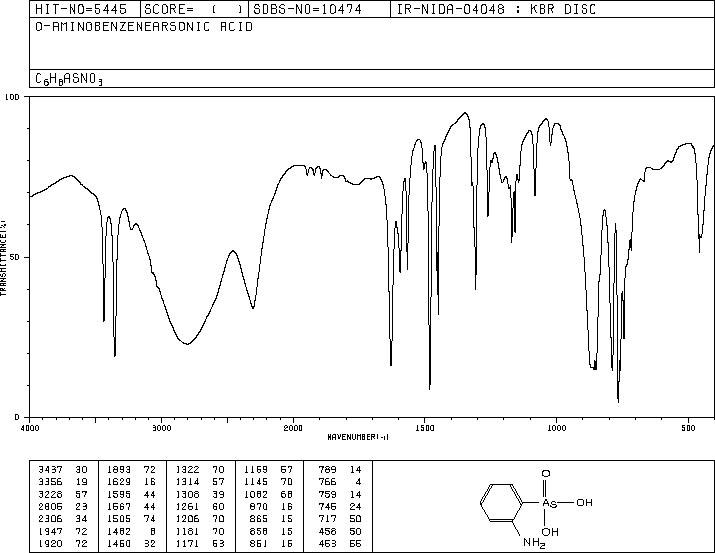This screenshot has height=553, width=715.
Task: Select the SDBS-NO=10474 header text
Action: point(307,9)
